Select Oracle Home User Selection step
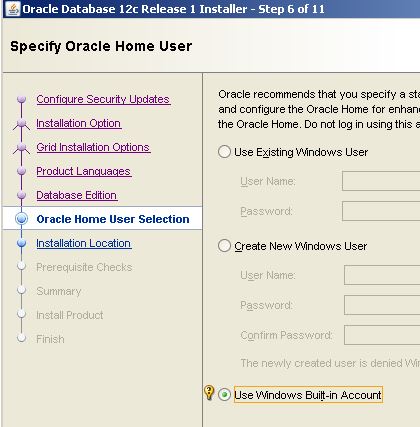Image resolution: width=420 pixels, height=427 pixels. click(113, 219)
